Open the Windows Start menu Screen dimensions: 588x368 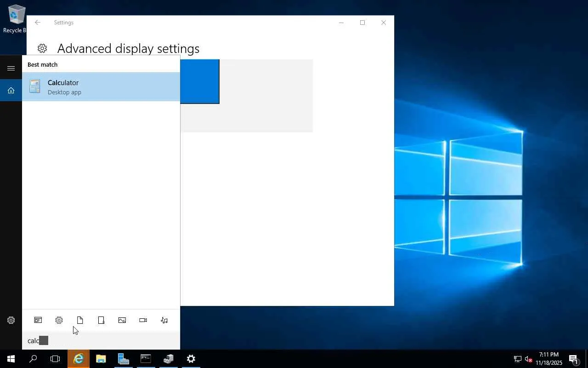pos(11,359)
